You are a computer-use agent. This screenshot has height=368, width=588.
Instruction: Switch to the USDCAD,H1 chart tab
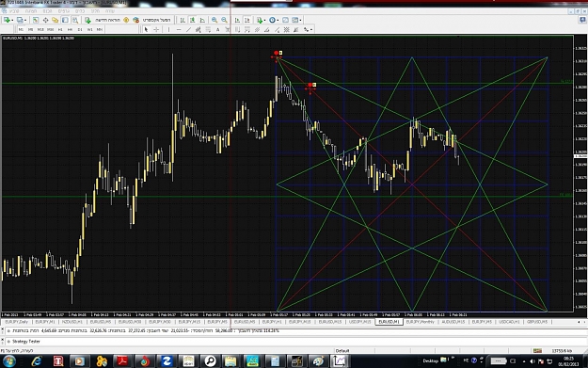pos(509,322)
